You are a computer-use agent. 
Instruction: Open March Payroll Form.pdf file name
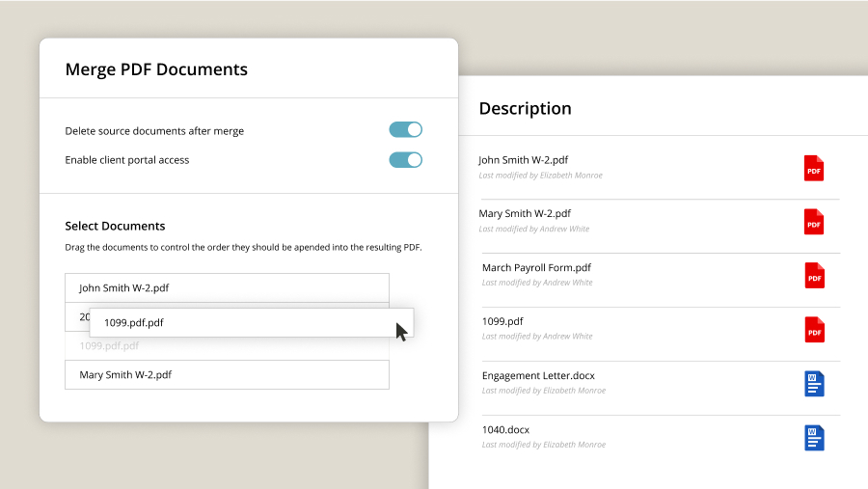click(x=536, y=267)
